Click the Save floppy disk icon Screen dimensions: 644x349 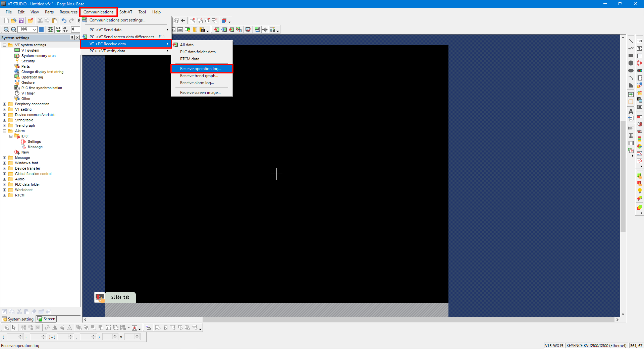(x=21, y=20)
